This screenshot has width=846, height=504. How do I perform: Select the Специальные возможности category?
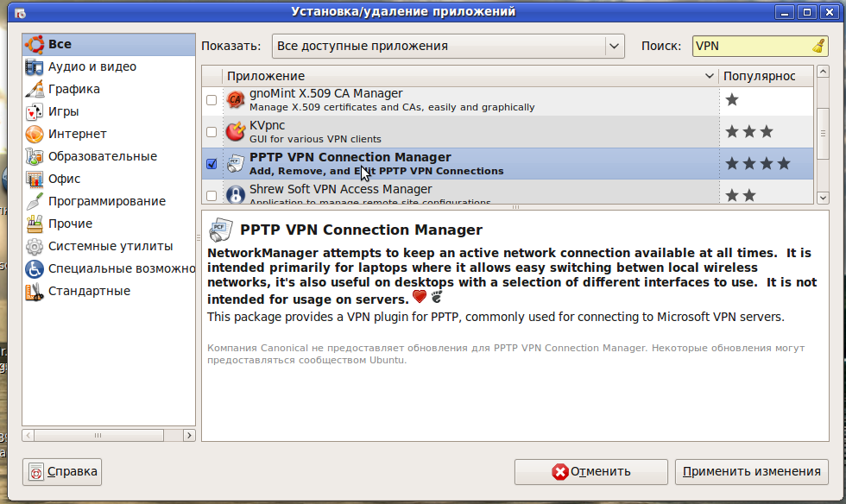(x=109, y=268)
